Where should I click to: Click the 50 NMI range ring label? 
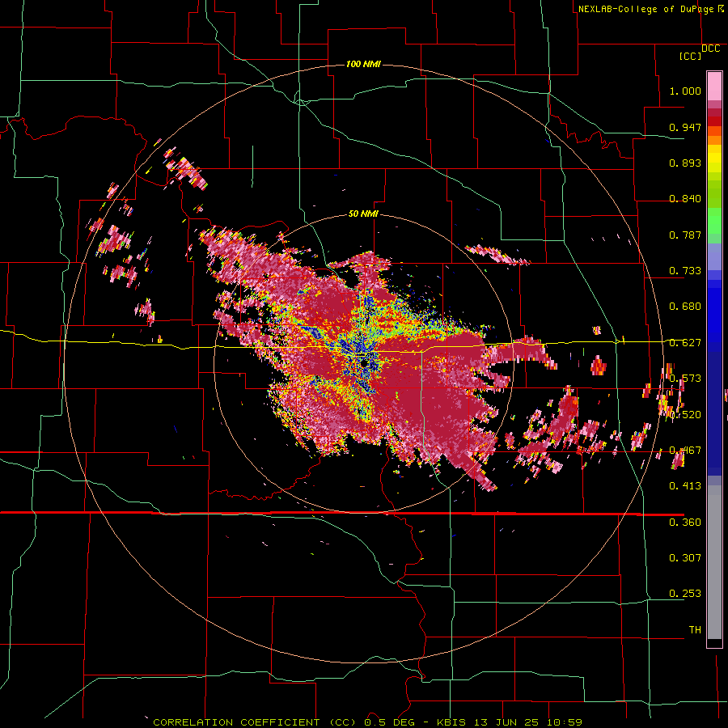[363, 214]
